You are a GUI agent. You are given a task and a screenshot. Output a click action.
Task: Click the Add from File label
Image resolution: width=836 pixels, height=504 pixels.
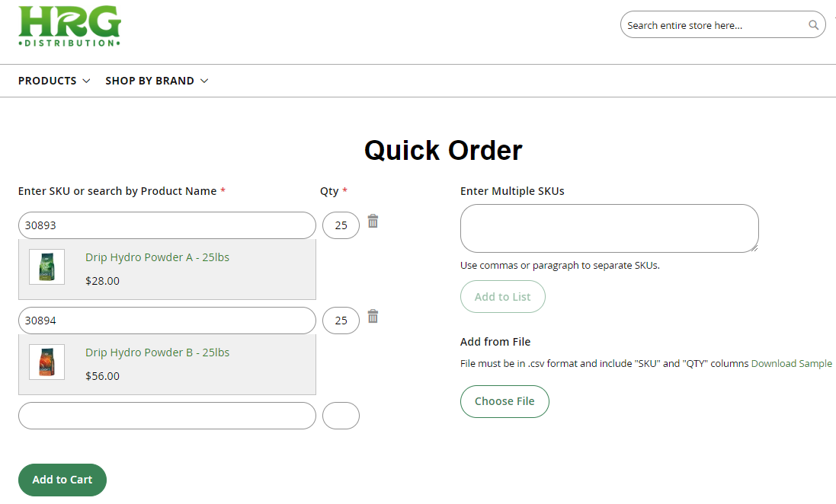pos(495,342)
